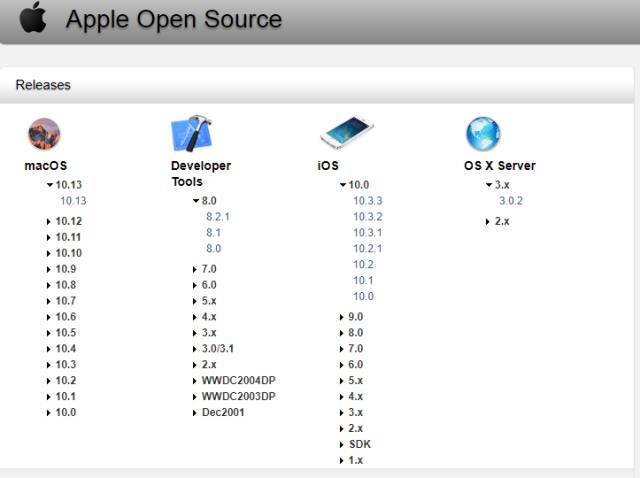Screen dimensions: 640x478
Task: Open Developer Tools 8.2.1 release link
Action: point(218,217)
